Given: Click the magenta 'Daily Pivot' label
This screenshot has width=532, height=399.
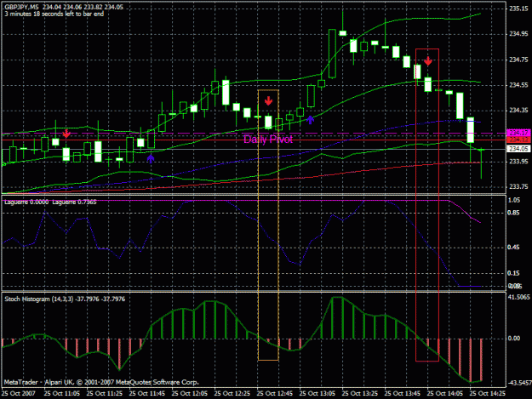Looking at the screenshot, I should [x=268, y=139].
